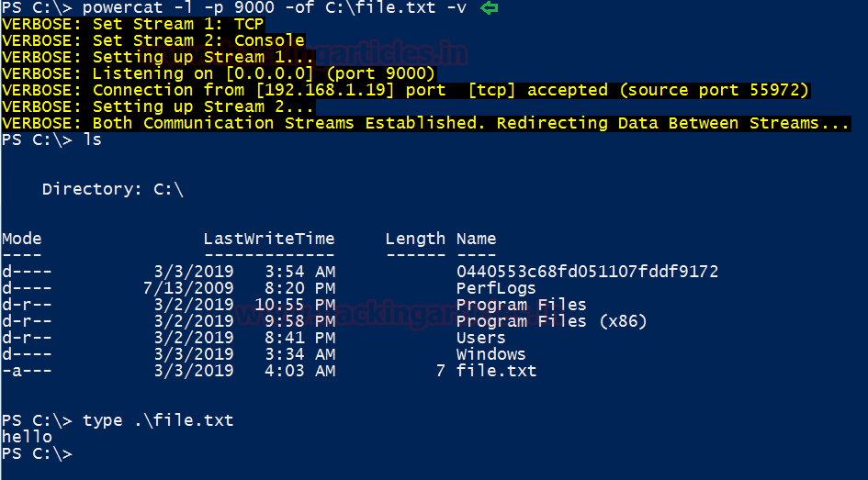Click the 'Directory: C:\' line
868x480 pixels.
tap(113, 189)
